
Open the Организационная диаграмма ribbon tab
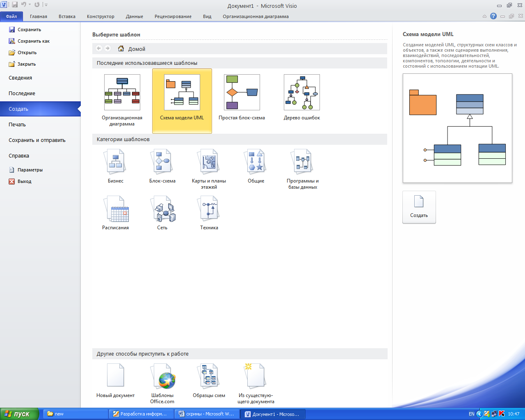256,16
